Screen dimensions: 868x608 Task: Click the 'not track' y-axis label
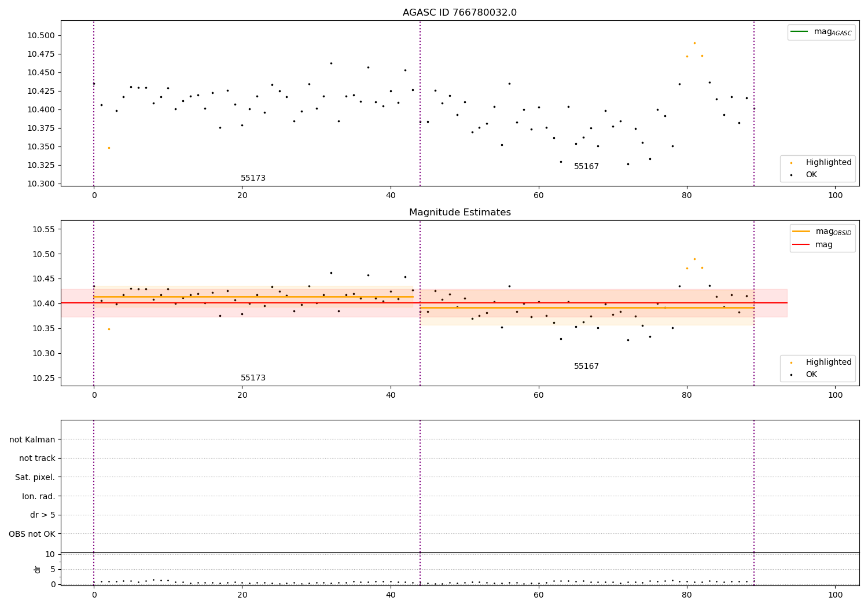pyautogui.click(x=37, y=458)
